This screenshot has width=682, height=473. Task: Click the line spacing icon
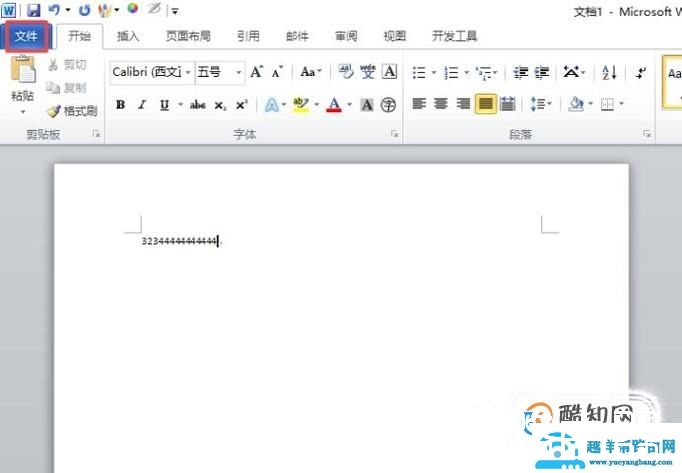click(x=538, y=104)
